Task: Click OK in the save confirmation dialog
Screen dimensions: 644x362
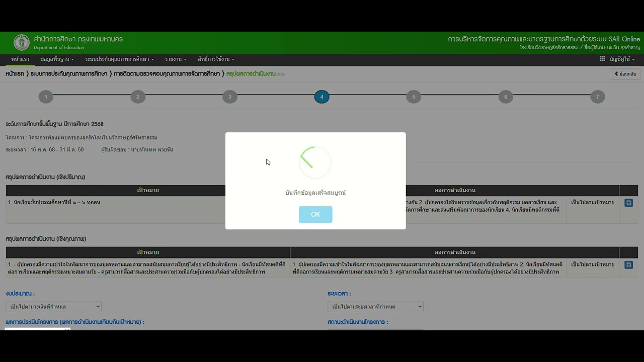Action: point(315,214)
